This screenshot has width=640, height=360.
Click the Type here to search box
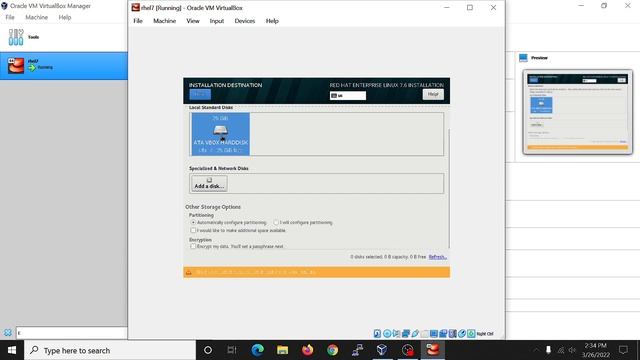[x=110, y=350]
